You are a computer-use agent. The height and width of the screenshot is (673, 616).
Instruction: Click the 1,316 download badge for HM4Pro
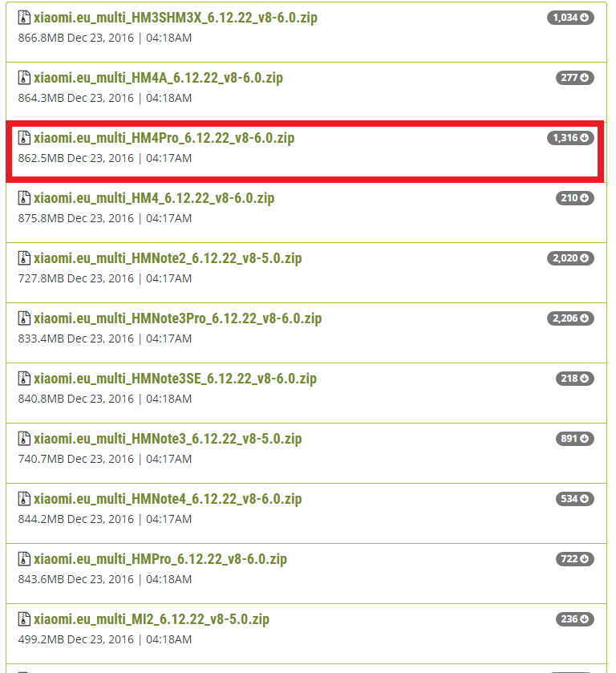(570, 138)
